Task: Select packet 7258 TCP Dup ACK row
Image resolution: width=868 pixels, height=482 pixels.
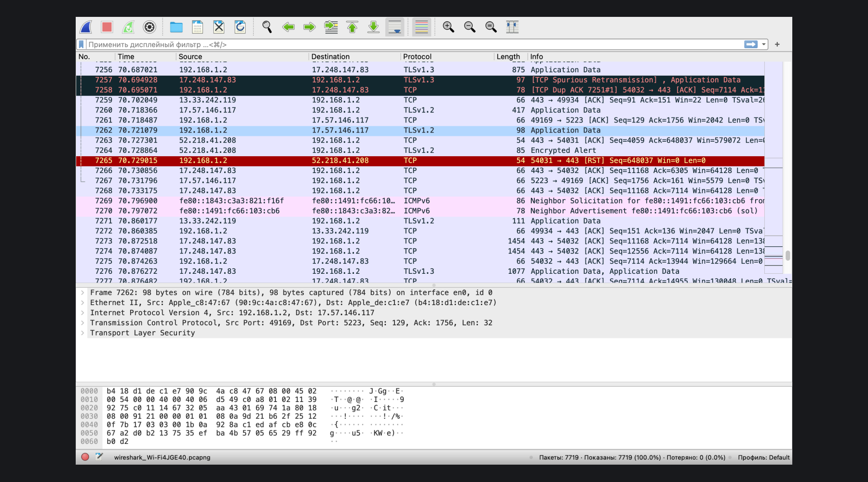Action: tap(420, 90)
